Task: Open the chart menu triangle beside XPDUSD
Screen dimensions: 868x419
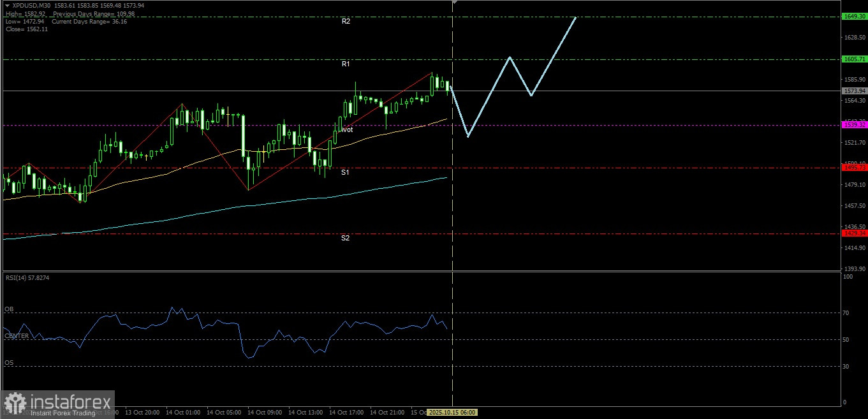Action: [6, 5]
